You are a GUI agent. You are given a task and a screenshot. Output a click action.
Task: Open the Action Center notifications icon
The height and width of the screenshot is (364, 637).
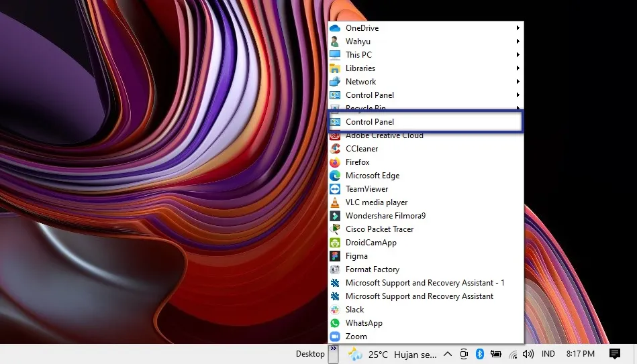click(614, 354)
